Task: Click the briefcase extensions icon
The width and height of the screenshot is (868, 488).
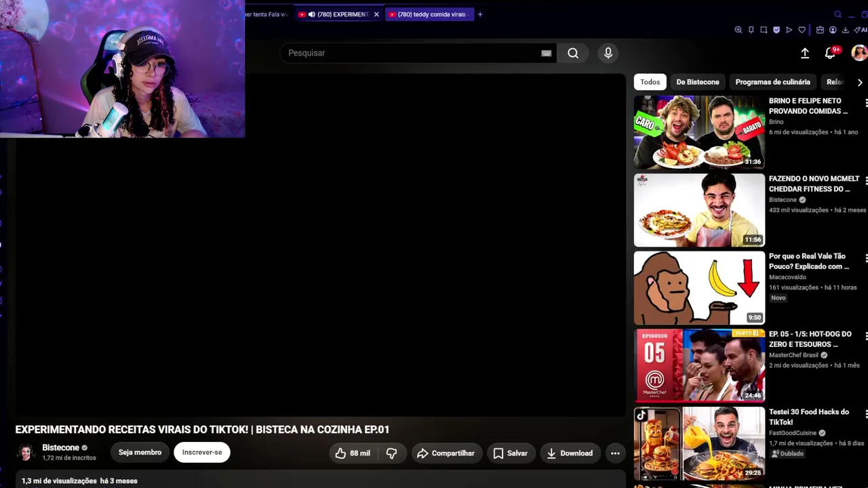Action: coord(820,30)
